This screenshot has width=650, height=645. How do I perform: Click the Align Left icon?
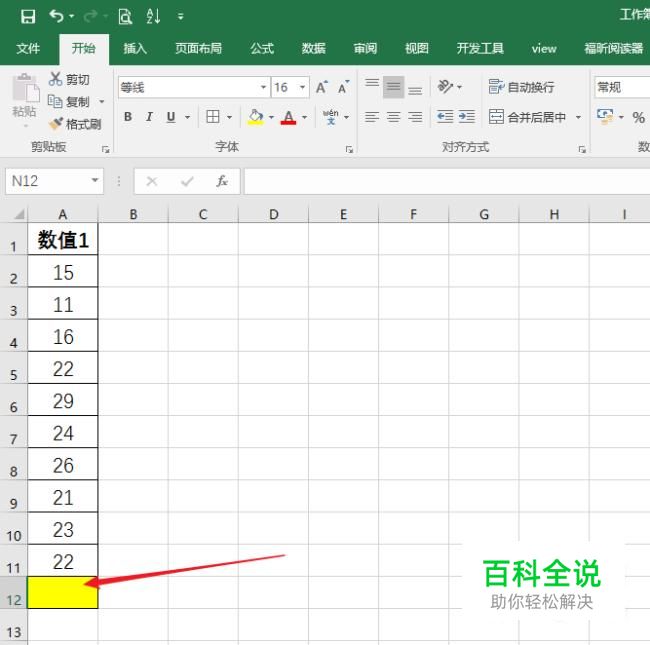click(372, 117)
